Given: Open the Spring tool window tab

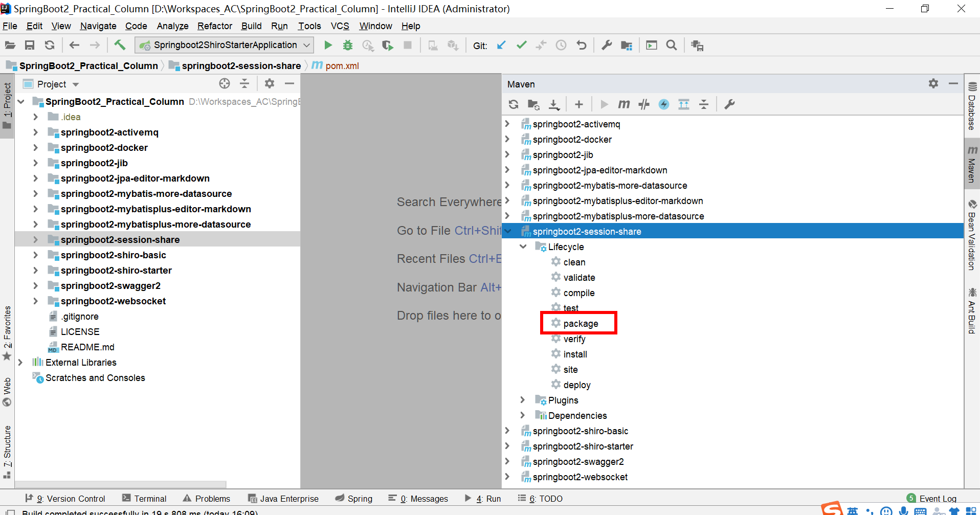Looking at the screenshot, I should [354, 499].
